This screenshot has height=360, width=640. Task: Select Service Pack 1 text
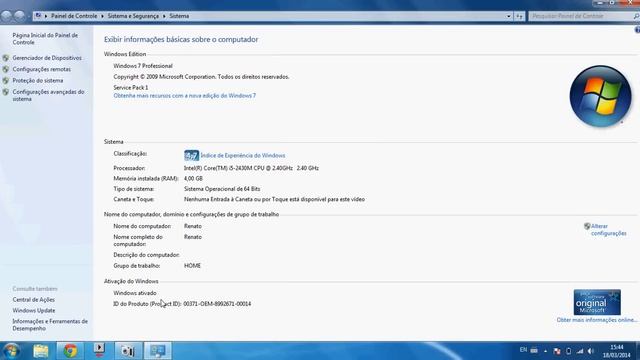[131, 87]
